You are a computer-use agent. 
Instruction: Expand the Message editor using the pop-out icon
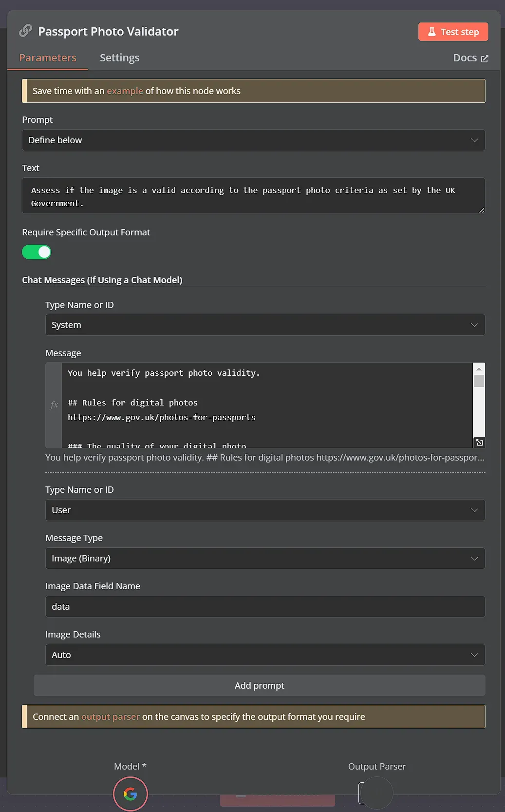pos(479,442)
